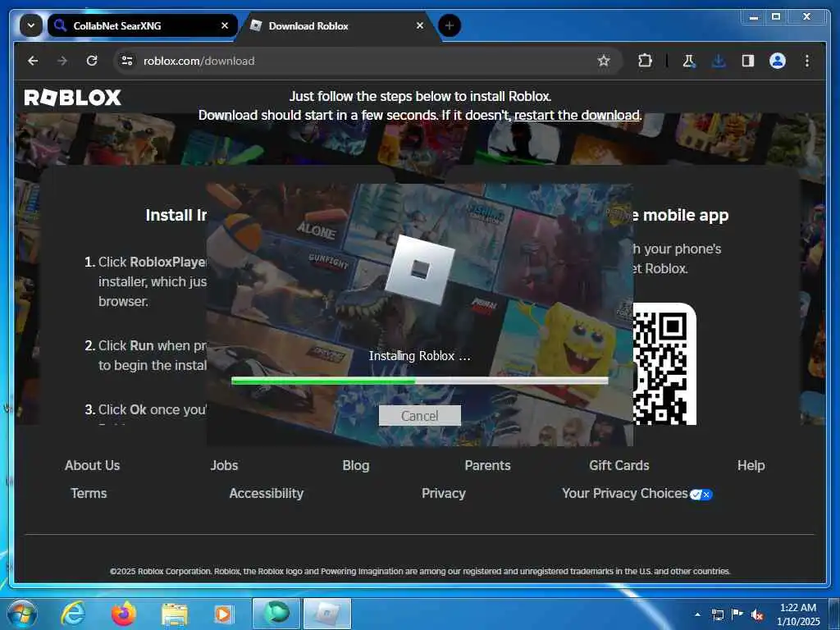The width and height of the screenshot is (840, 630).
Task: Show hidden tray icons arrow
Action: (x=697, y=614)
